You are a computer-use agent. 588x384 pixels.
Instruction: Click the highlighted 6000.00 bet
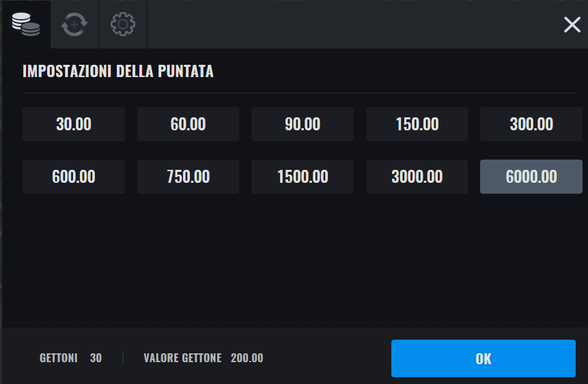tap(531, 177)
